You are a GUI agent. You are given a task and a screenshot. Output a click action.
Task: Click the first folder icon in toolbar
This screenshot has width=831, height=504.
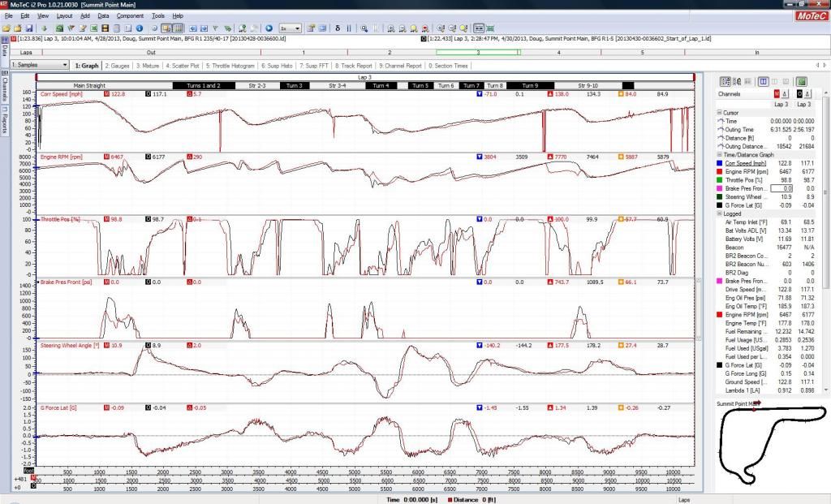6,28
